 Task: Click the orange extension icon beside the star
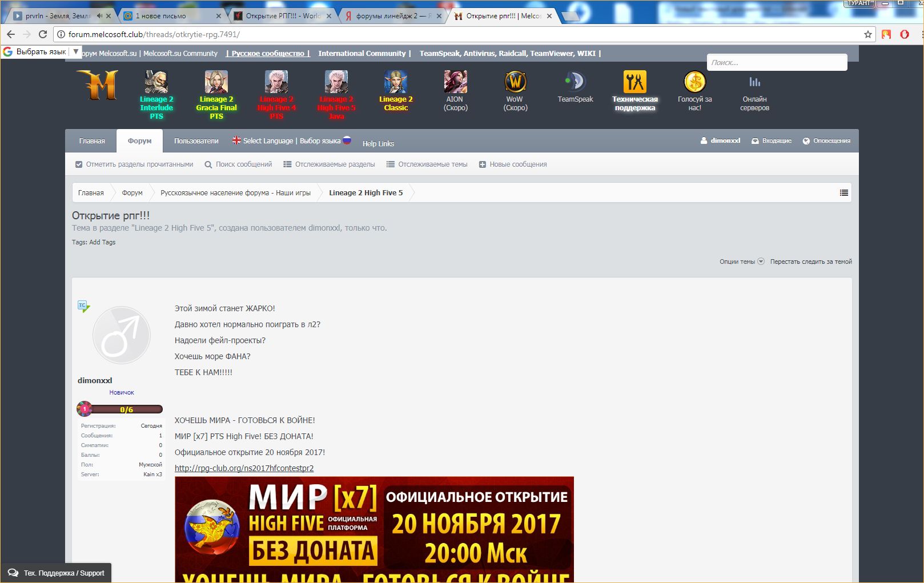[886, 34]
